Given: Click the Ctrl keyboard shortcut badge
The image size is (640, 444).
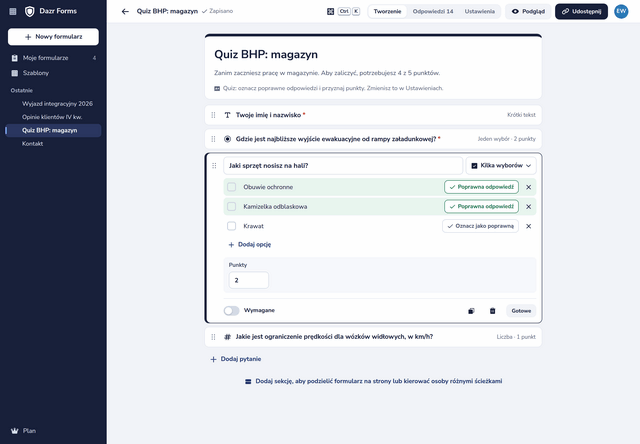Looking at the screenshot, I should coord(344,11).
